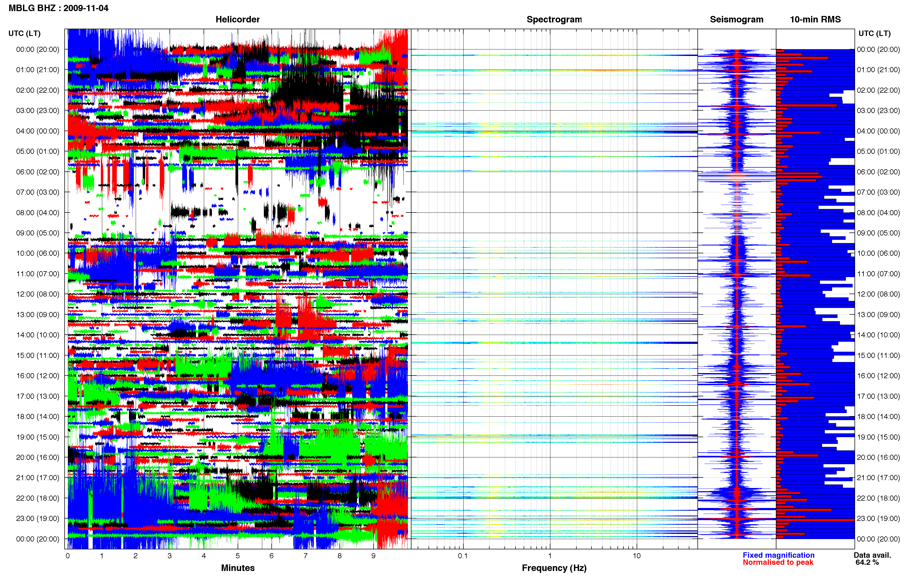Click tick '10' on the Frequency axis
Viewport: 924px width, 578px height.
click(x=637, y=556)
